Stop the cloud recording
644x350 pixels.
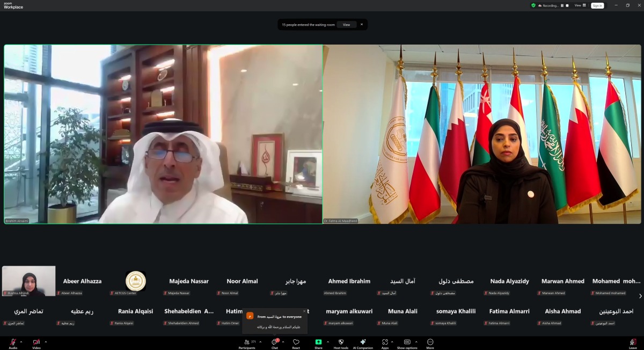tap(568, 5)
